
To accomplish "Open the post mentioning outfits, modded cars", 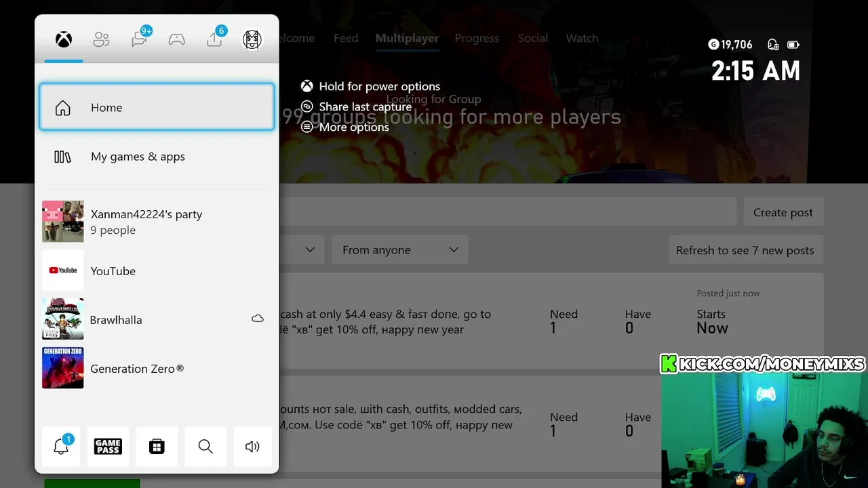I will tap(551, 424).
